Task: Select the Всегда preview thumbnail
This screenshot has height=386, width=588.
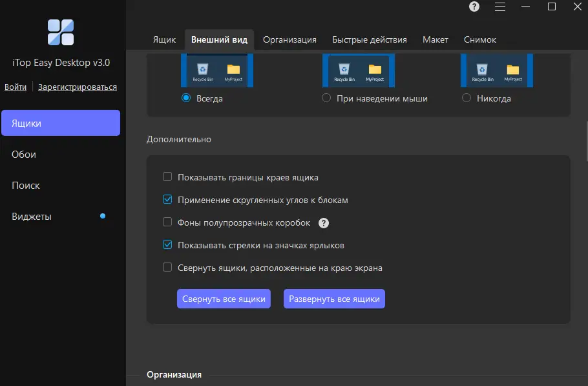Action: [x=217, y=70]
